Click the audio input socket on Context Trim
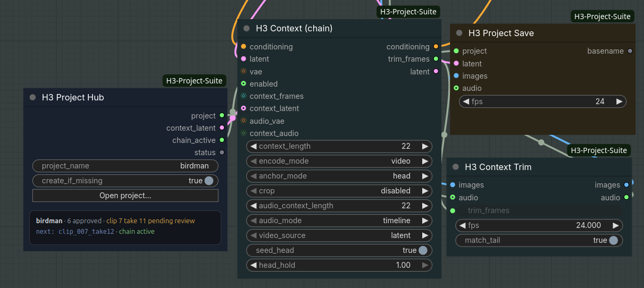 point(453,197)
